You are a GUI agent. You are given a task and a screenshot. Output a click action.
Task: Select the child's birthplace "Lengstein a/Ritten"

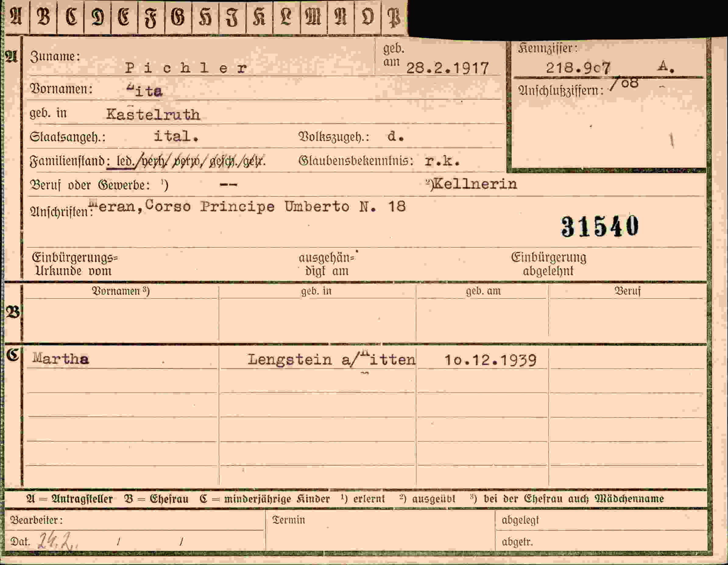pos(332,360)
